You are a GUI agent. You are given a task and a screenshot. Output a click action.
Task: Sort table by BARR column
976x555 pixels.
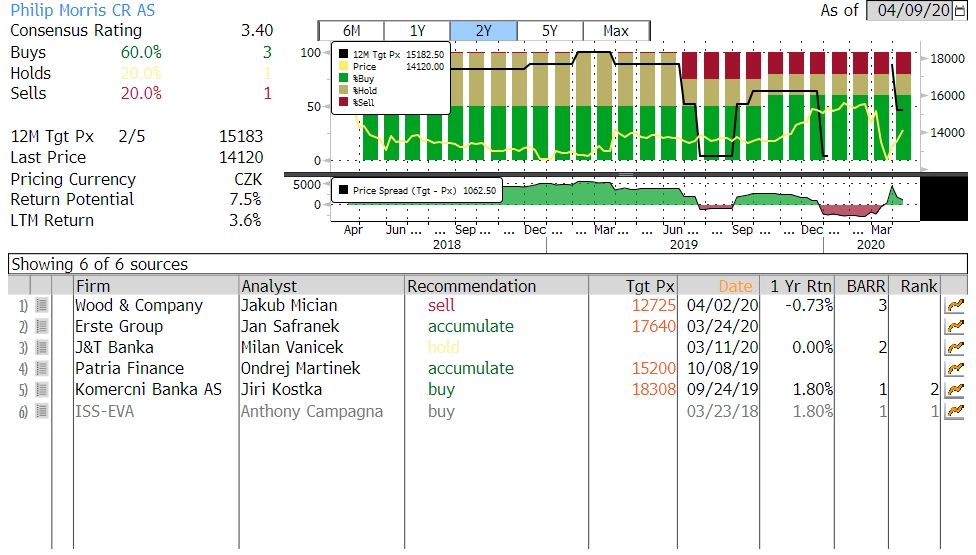coord(862,286)
